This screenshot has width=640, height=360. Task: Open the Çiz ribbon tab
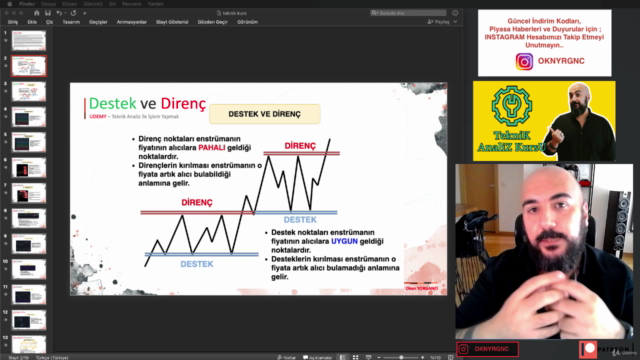click(x=49, y=22)
